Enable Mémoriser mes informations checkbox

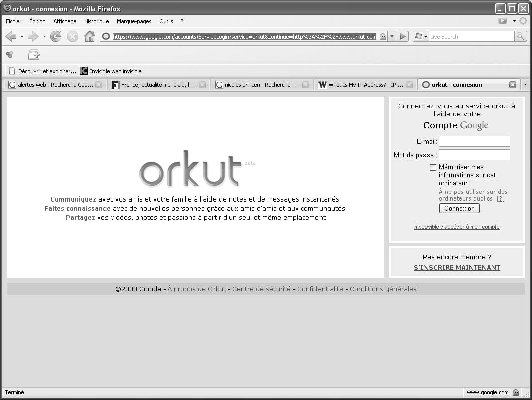433,167
